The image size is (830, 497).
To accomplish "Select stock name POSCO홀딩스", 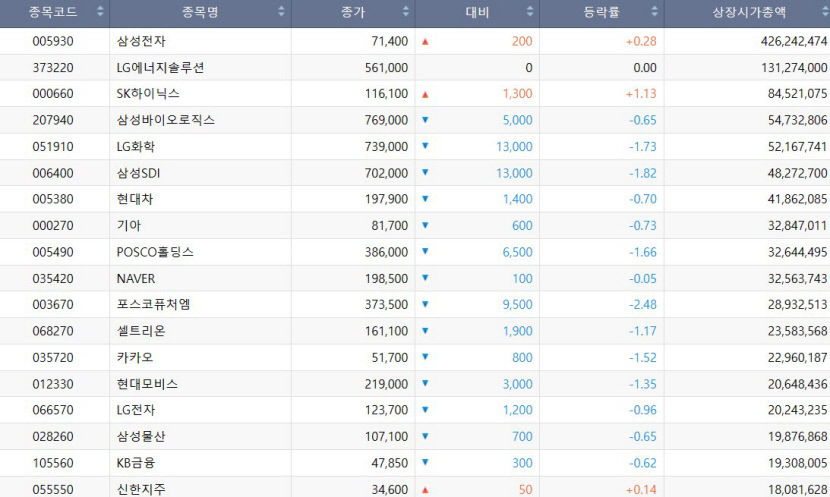I will pyautogui.click(x=155, y=252).
